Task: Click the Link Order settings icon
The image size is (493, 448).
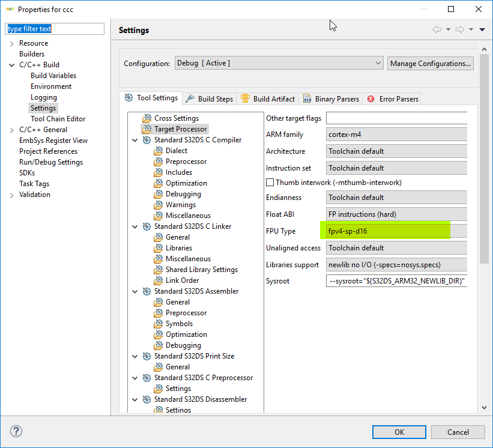Action: [x=159, y=280]
